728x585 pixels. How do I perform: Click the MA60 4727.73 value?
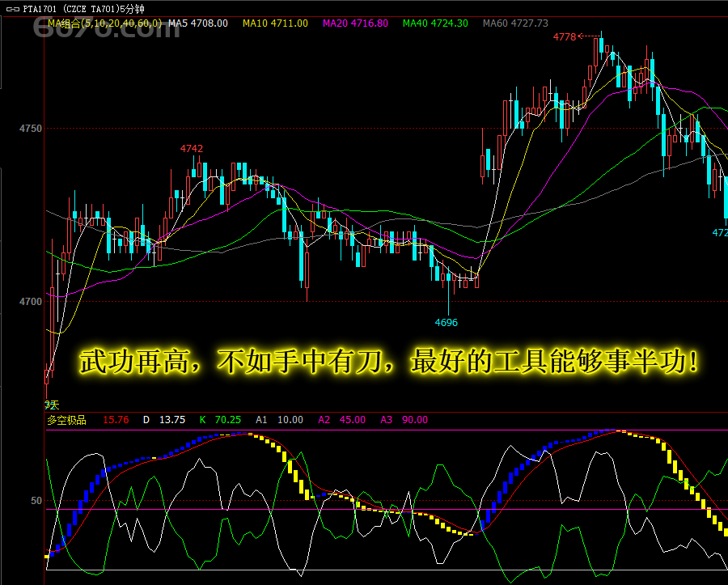515,23
